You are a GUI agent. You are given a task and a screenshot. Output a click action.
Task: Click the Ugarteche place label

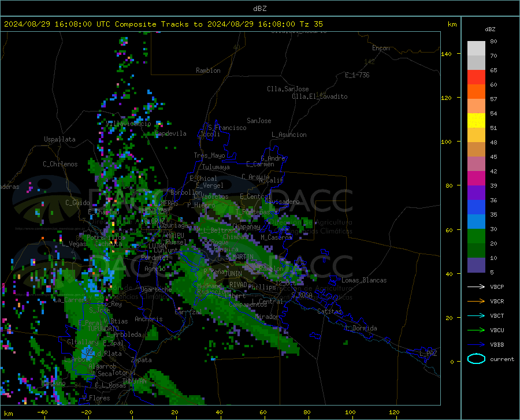pos(156,289)
